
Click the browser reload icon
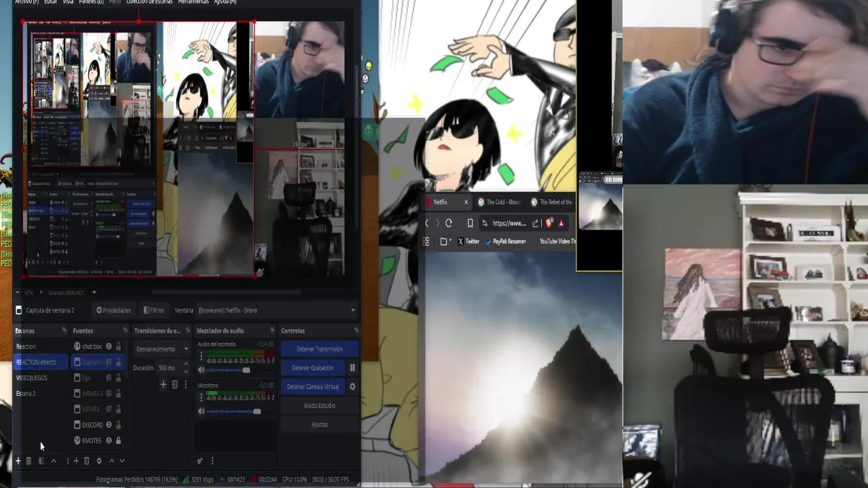448,223
